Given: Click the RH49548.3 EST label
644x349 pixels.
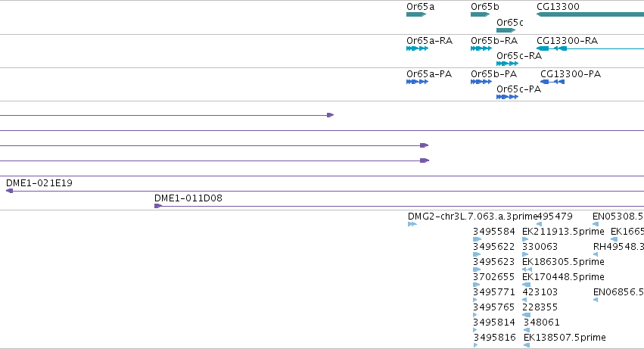Looking at the screenshot, I should (618, 247).
